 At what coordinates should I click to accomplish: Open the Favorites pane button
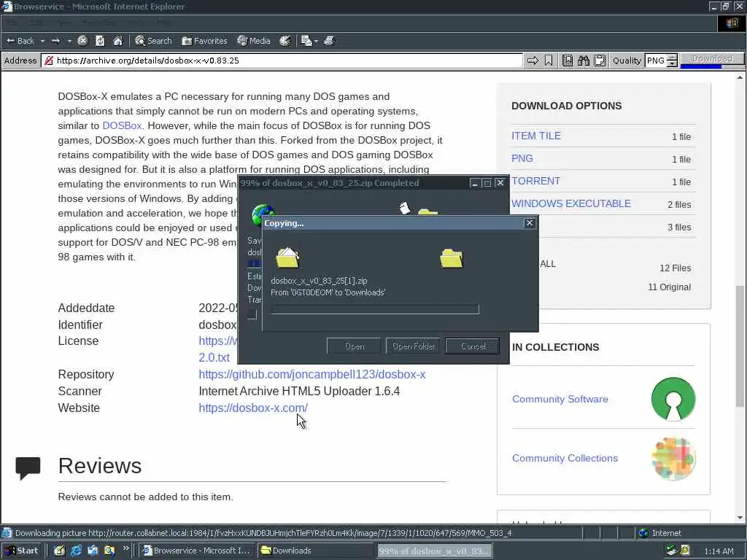[x=204, y=41]
